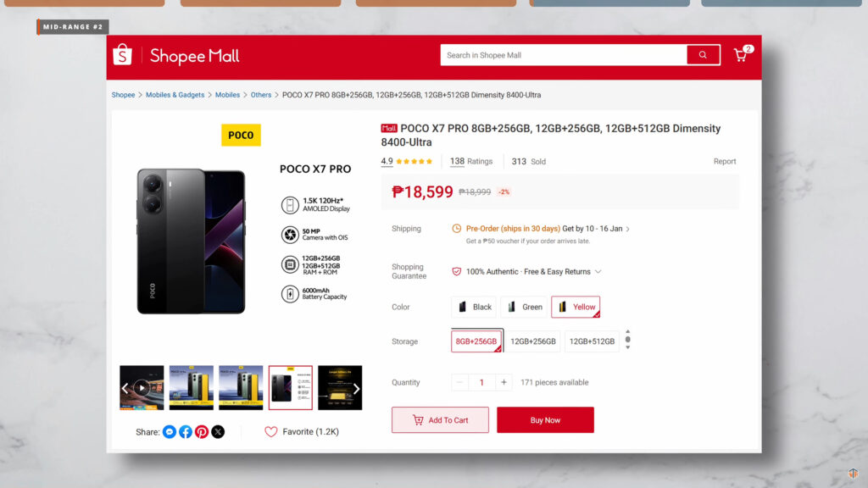The image size is (868, 488).
Task: Go to Mobiles & Gadgets breadcrumb
Action: [175, 95]
